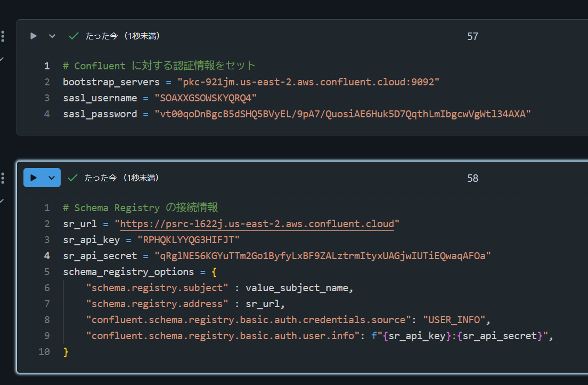Open drag handle menu beside cell 57
This screenshot has height=385, width=588.
tap(3, 36)
